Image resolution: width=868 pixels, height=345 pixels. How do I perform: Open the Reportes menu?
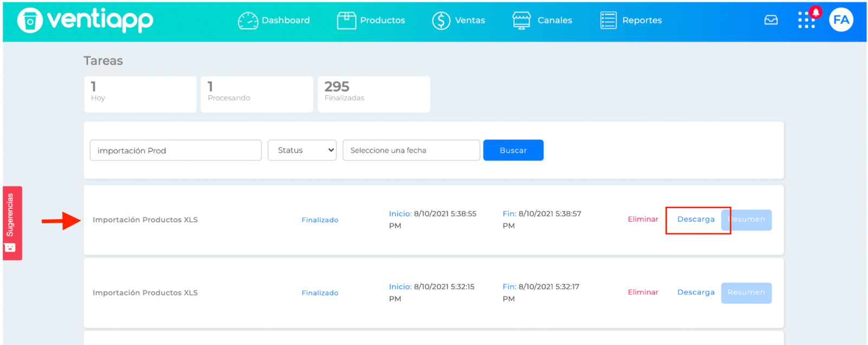coord(642,21)
